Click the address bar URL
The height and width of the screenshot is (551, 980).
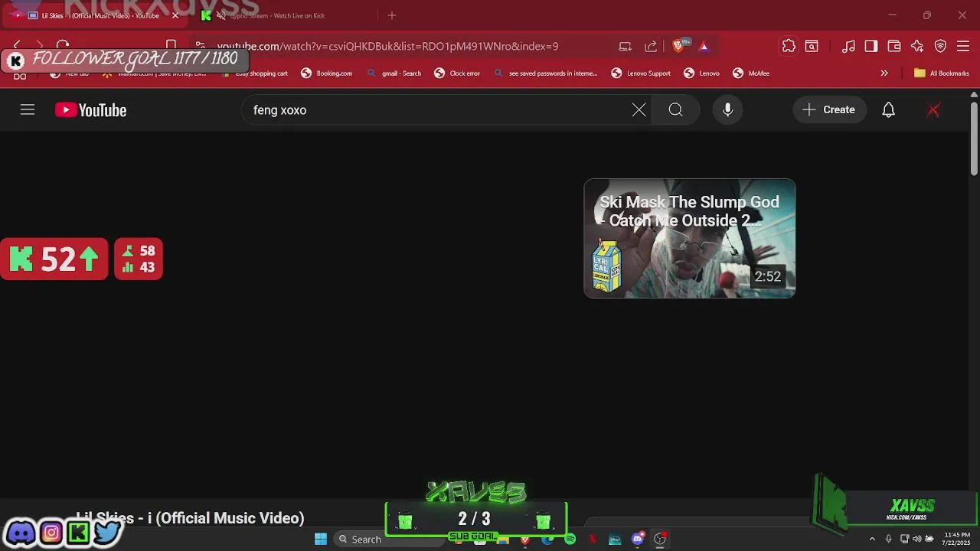pos(387,46)
